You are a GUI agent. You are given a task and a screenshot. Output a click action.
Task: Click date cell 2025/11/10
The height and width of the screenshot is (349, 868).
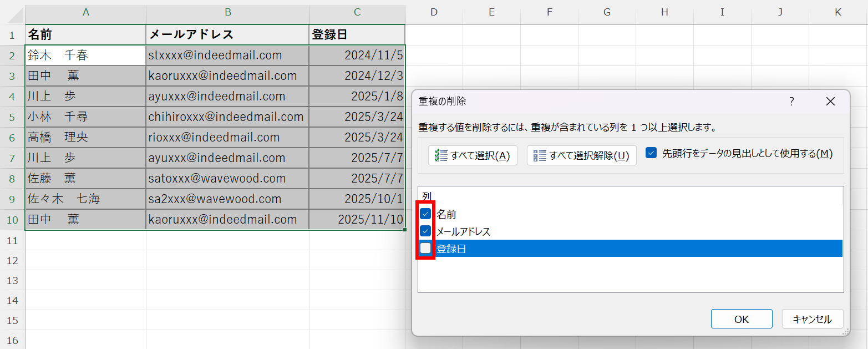357,220
